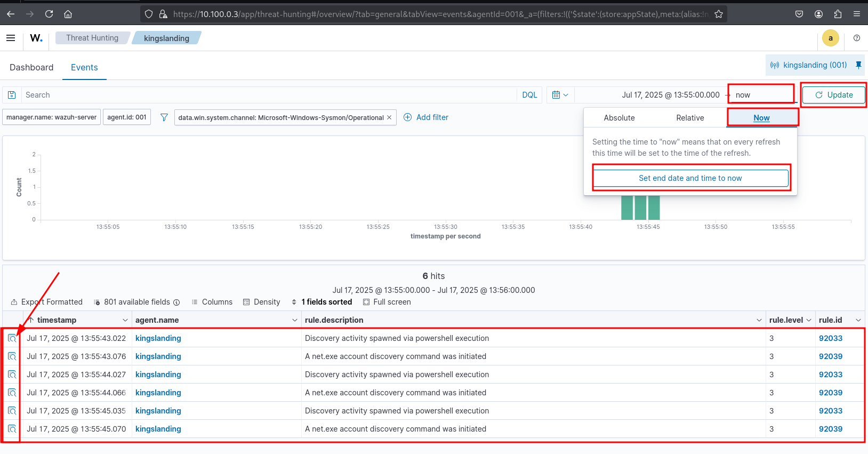Open Firefox application menu
The width and height of the screenshot is (868, 454).
click(857, 14)
